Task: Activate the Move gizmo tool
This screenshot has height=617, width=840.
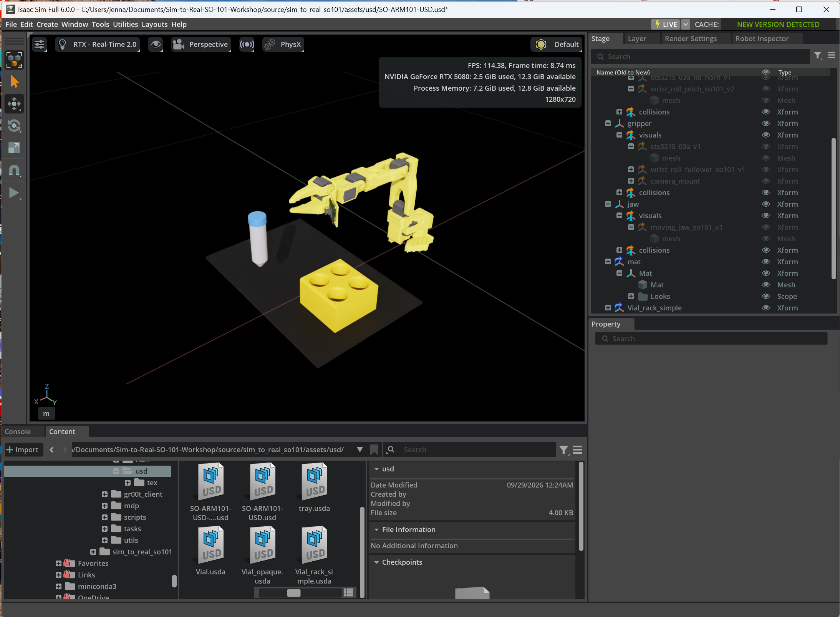Action: (x=15, y=104)
